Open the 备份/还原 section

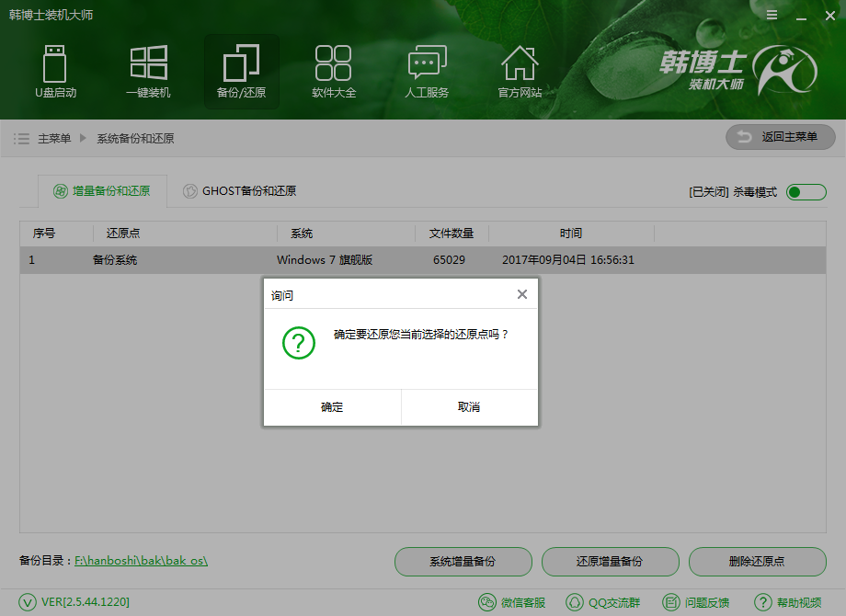(241, 72)
